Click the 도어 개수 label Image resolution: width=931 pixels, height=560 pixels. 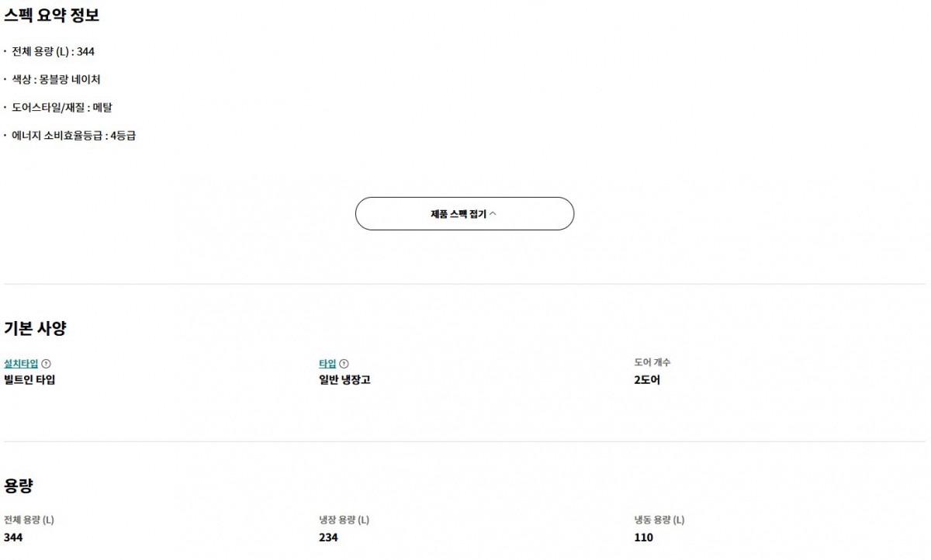point(652,362)
